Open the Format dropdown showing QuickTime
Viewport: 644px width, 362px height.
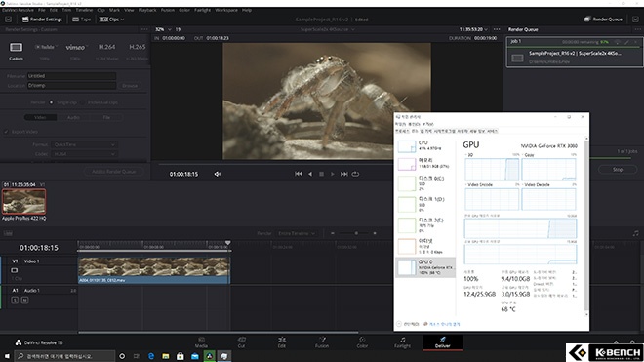[x=84, y=144]
